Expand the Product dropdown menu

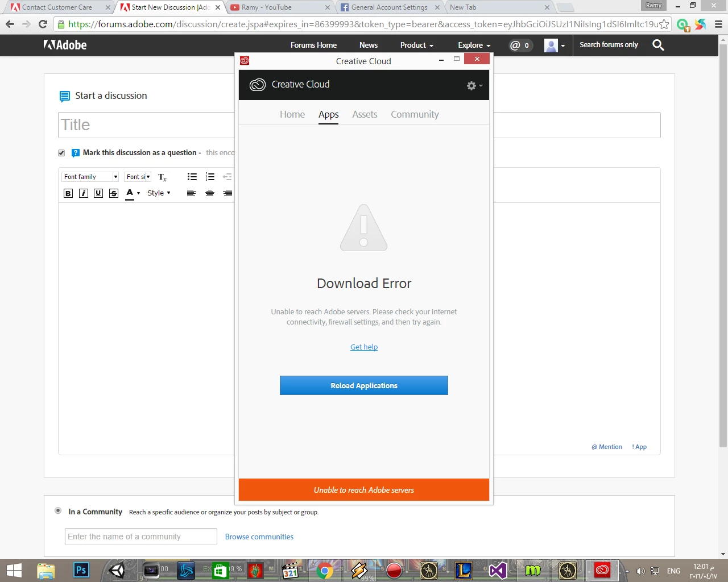(x=417, y=45)
